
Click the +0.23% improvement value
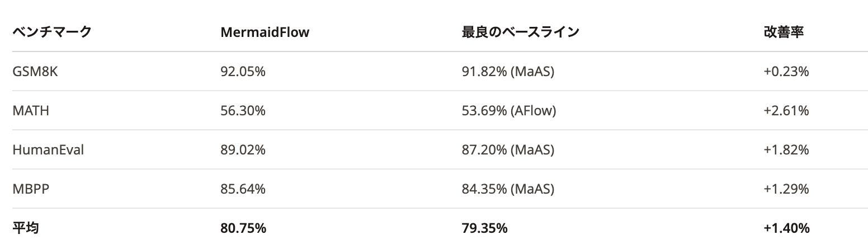[786, 71]
